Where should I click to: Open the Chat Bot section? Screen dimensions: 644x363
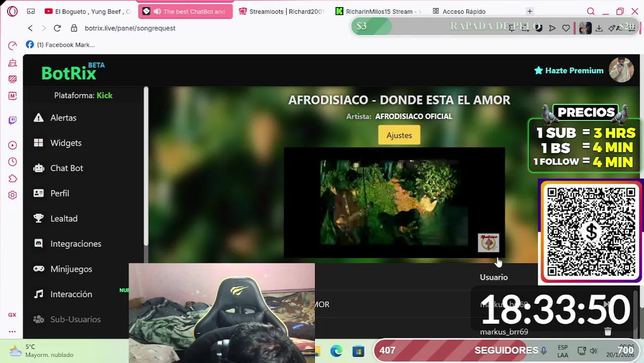[x=67, y=168]
